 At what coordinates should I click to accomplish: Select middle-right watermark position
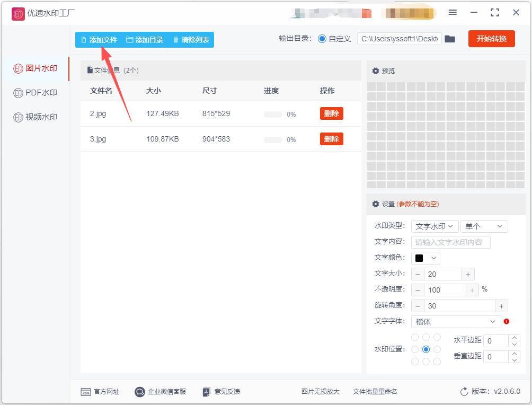click(437, 349)
